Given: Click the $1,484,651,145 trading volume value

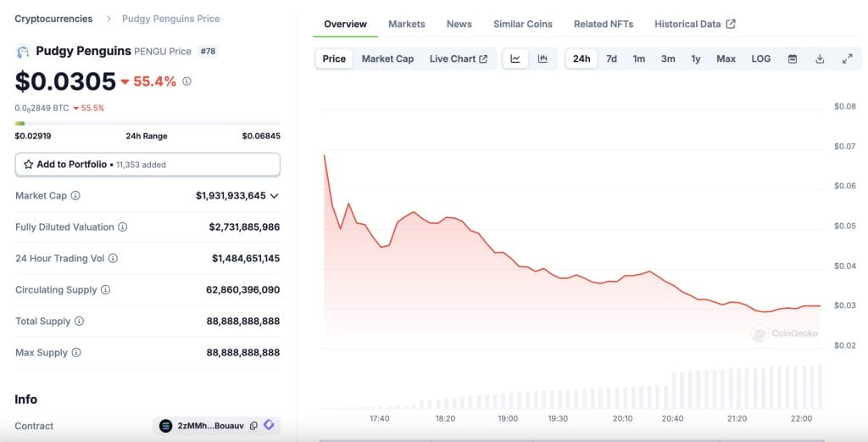Looking at the screenshot, I should click(246, 258).
